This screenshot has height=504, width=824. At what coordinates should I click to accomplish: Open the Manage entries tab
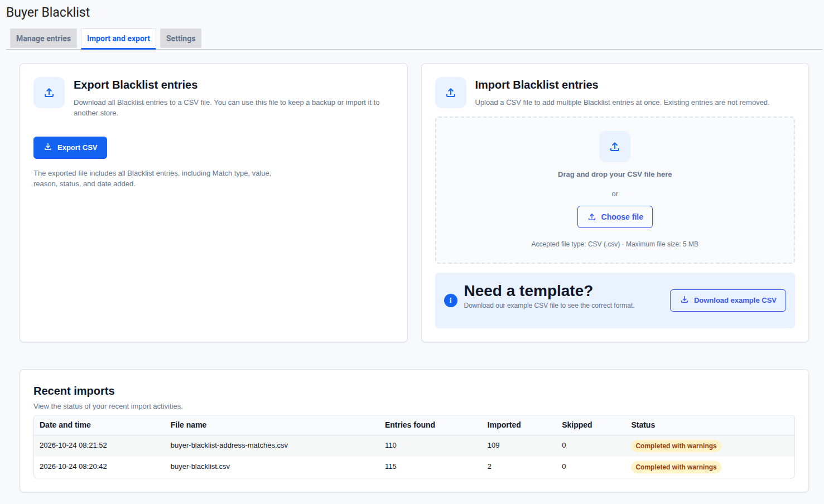(44, 38)
